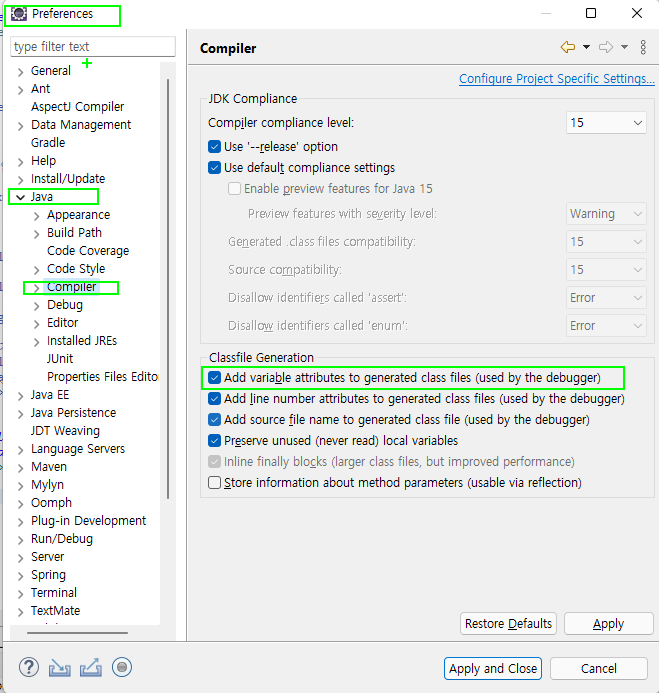Select Data Management tree item
659x693 pixels.
point(81,125)
